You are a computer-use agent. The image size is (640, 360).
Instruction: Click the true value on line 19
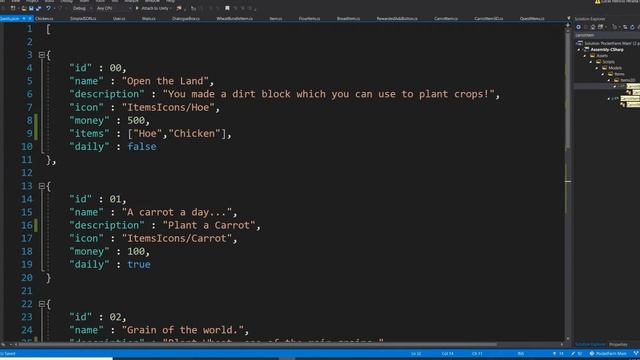click(139, 264)
